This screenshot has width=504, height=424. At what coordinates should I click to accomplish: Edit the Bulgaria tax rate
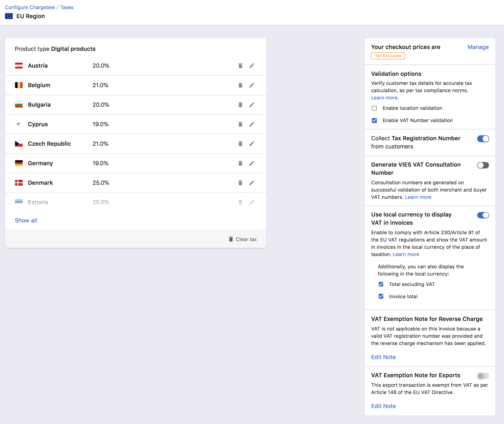252,105
